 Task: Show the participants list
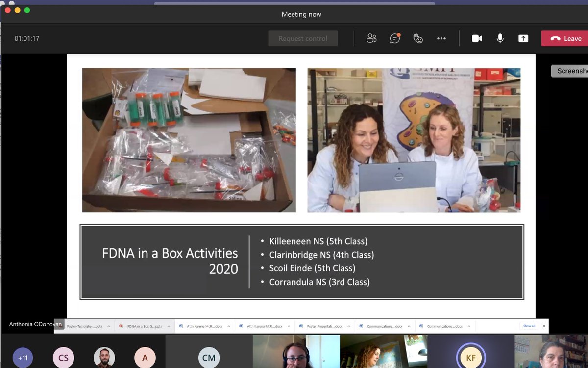coord(371,38)
